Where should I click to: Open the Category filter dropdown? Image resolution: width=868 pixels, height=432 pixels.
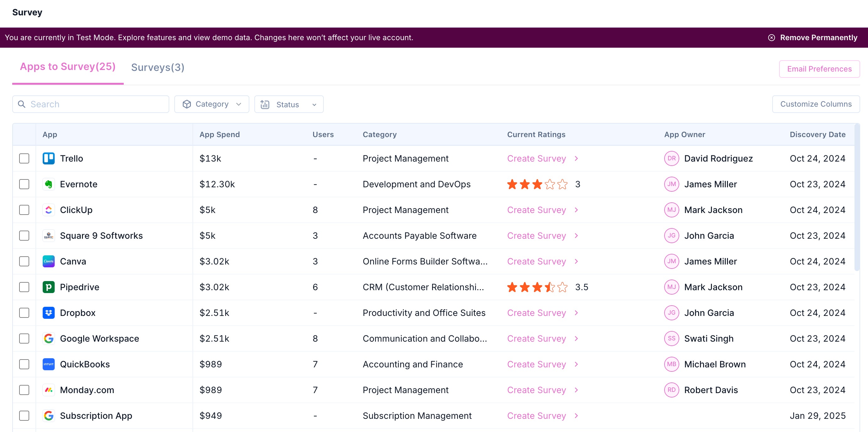coord(212,104)
